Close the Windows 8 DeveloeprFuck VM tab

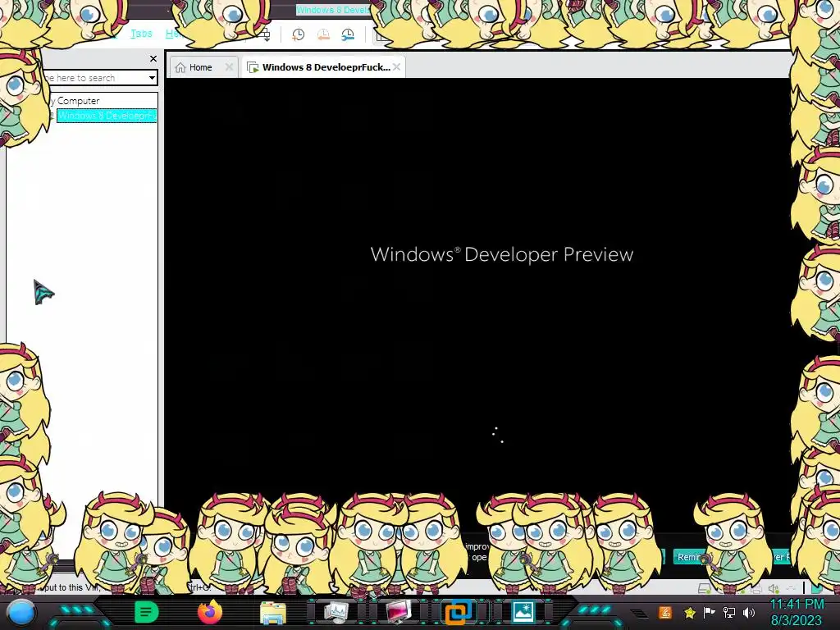tap(396, 67)
